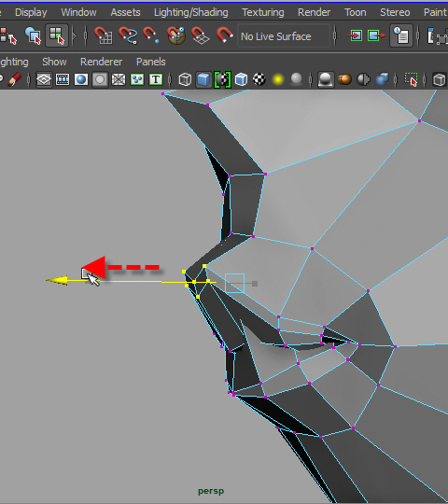Viewport: 448px width, 504px height.
Task: Select grease pencil tool icon
Action: (14, 79)
